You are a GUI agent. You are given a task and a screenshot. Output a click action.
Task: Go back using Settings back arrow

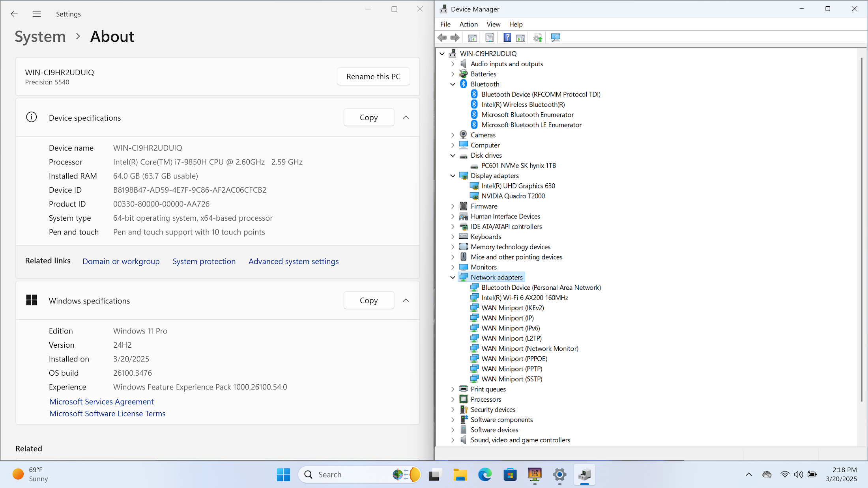click(x=14, y=14)
